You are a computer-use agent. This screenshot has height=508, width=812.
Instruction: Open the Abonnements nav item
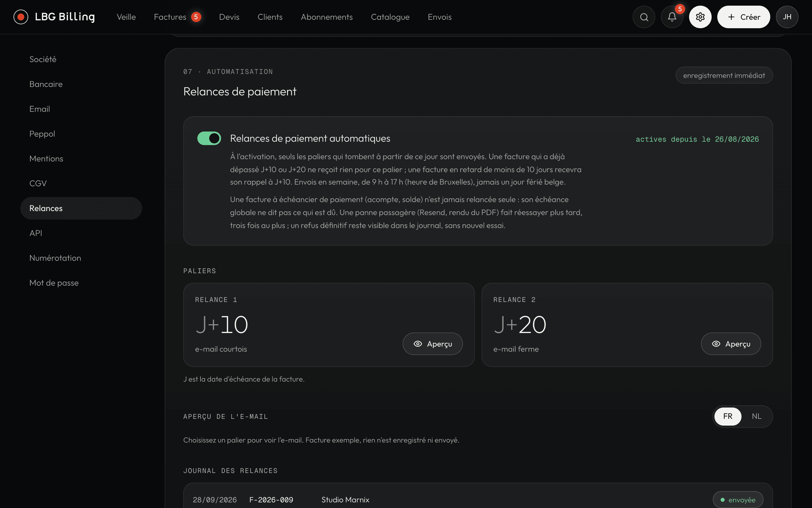[326, 17]
